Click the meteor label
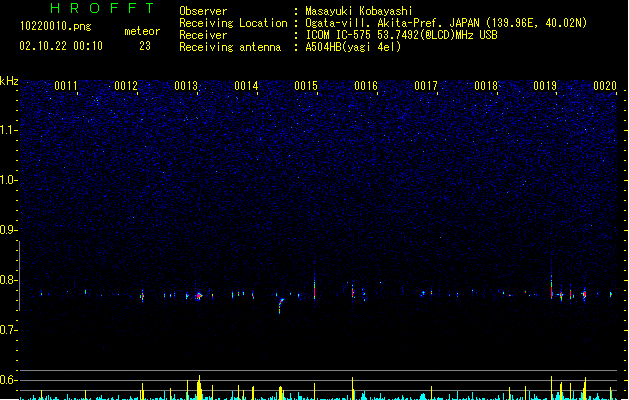The height and width of the screenshot is (400, 629). [x=142, y=31]
